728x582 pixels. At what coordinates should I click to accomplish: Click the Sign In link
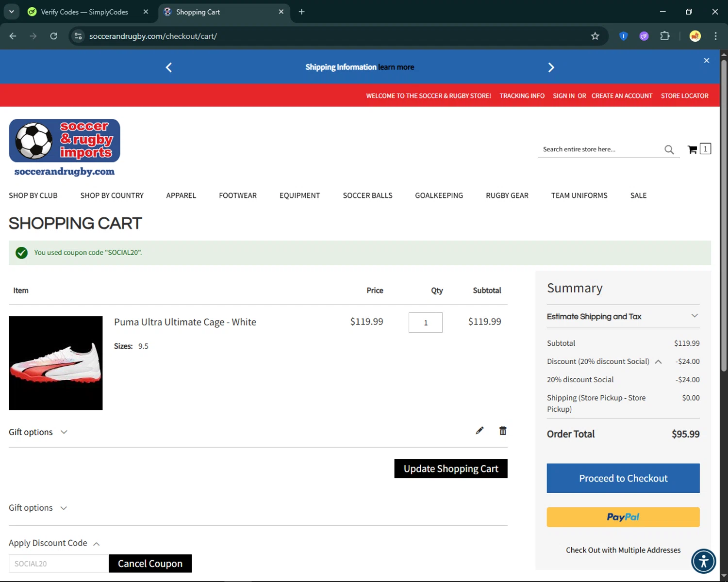tap(563, 96)
